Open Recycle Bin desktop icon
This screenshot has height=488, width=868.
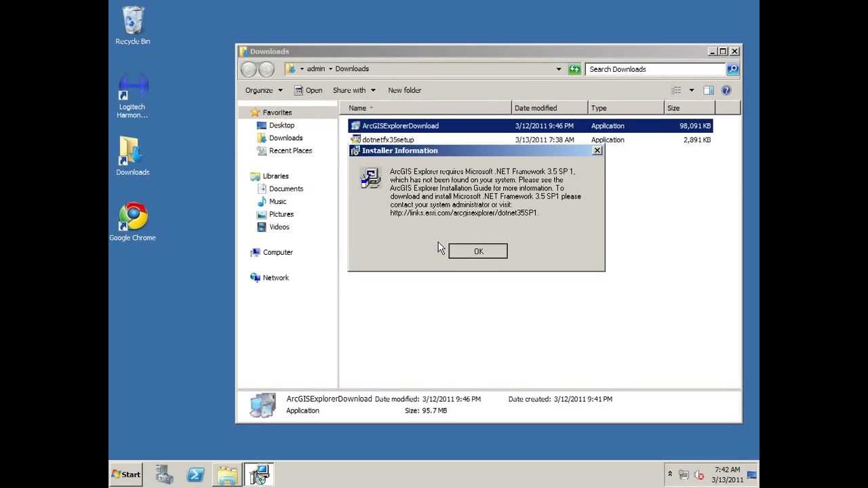click(133, 26)
